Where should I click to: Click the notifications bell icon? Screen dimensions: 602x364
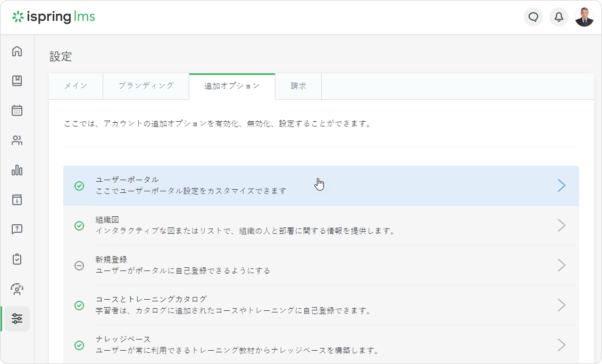coord(559,17)
